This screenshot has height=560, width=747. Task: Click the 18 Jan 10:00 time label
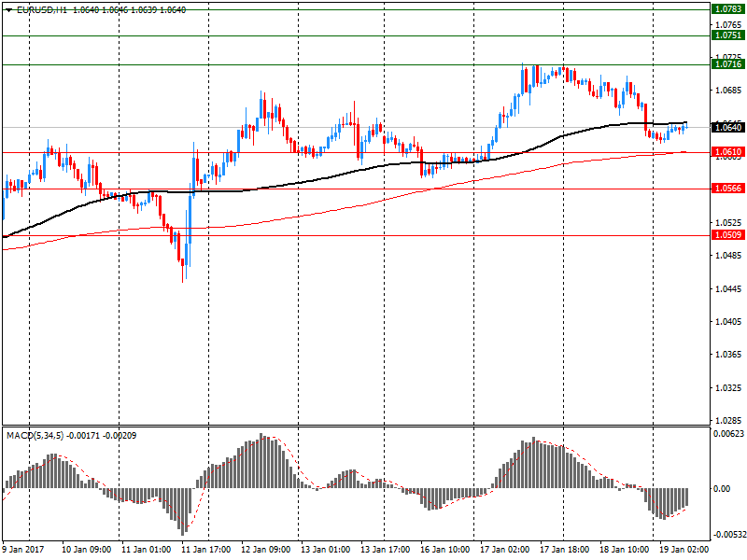click(624, 550)
